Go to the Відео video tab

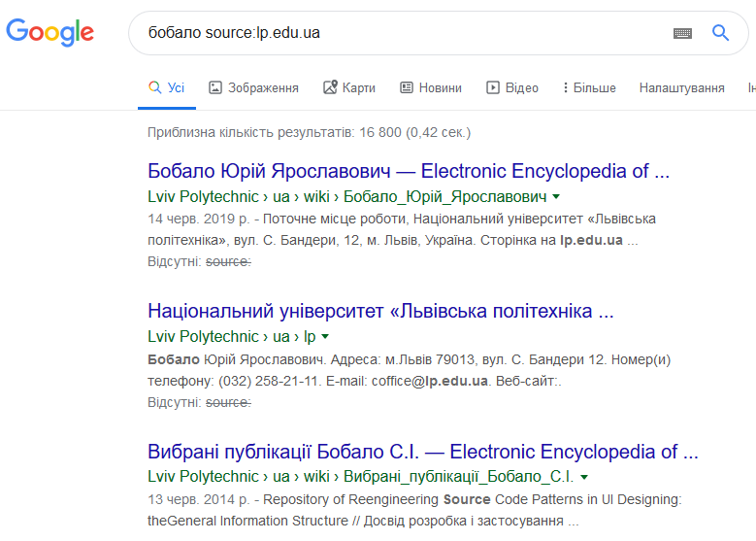512,87
